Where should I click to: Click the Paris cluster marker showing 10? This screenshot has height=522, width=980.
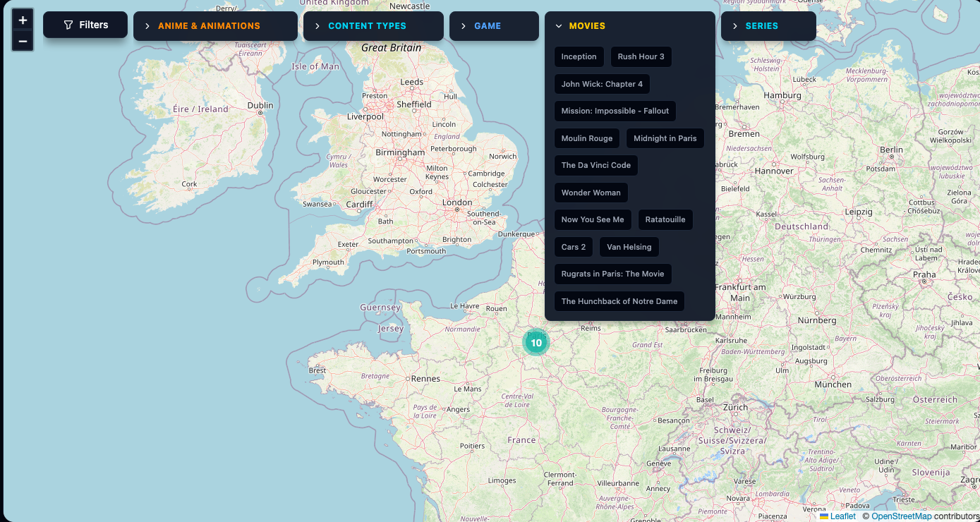[536, 343]
